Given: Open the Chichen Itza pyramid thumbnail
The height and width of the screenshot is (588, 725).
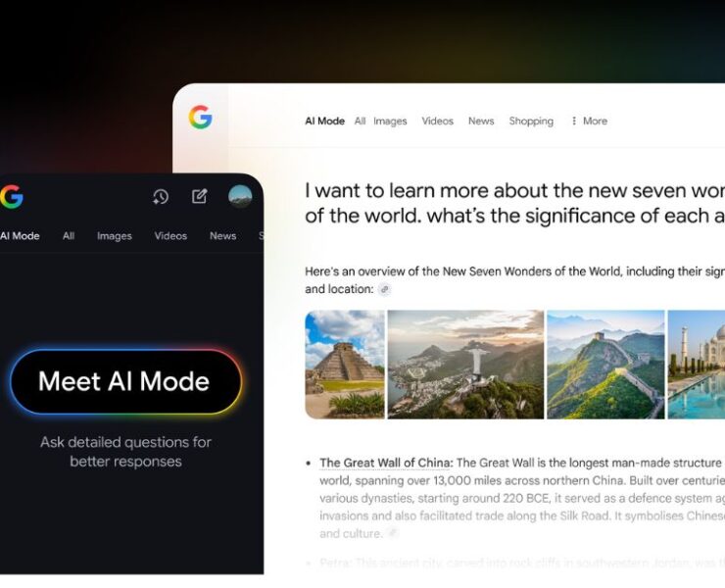Looking at the screenshot, I should (x=345, y=365).
